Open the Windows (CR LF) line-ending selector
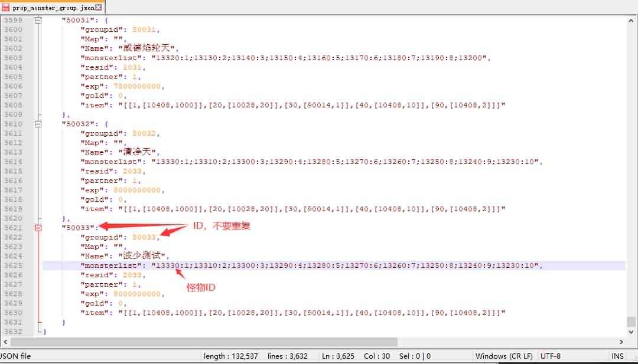The width and height of the screenshot is (638, 364). tap(503, 356)
